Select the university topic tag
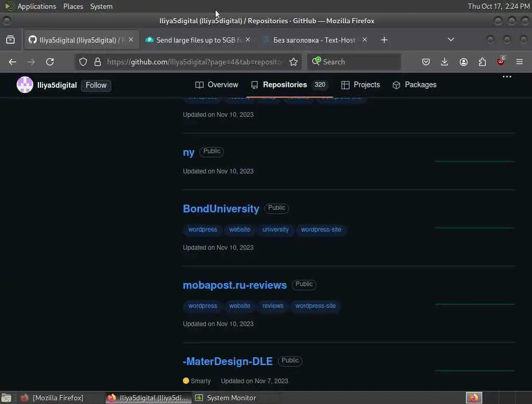The height and width of the screenshot is (404, 532). click(275, 230)
